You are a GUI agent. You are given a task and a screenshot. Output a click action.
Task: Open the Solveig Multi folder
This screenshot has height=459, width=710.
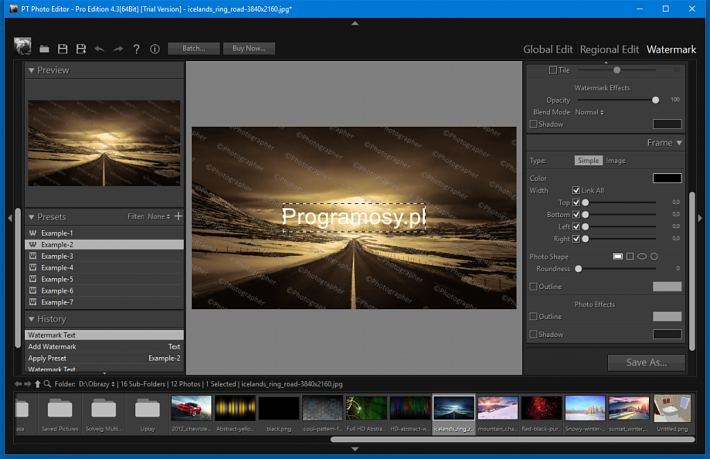coord(104,414)
